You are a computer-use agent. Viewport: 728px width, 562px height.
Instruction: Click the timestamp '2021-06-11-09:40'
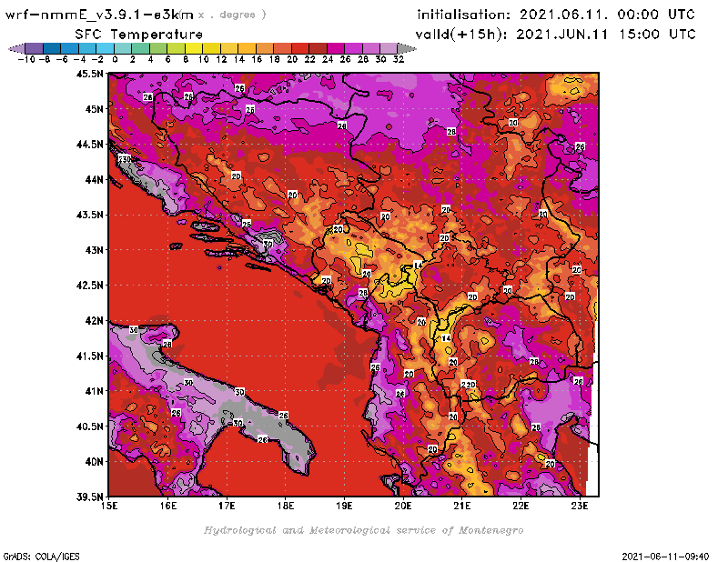point(665,556)
